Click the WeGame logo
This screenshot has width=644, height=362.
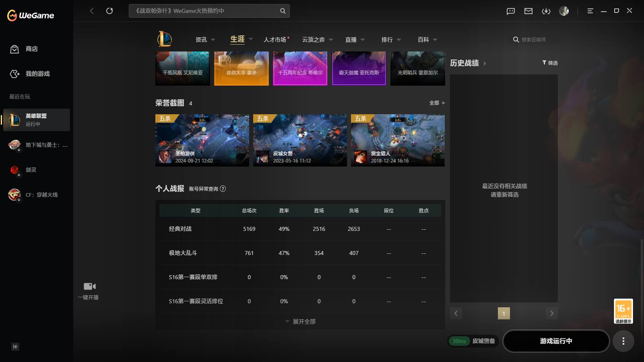(31, 15)
